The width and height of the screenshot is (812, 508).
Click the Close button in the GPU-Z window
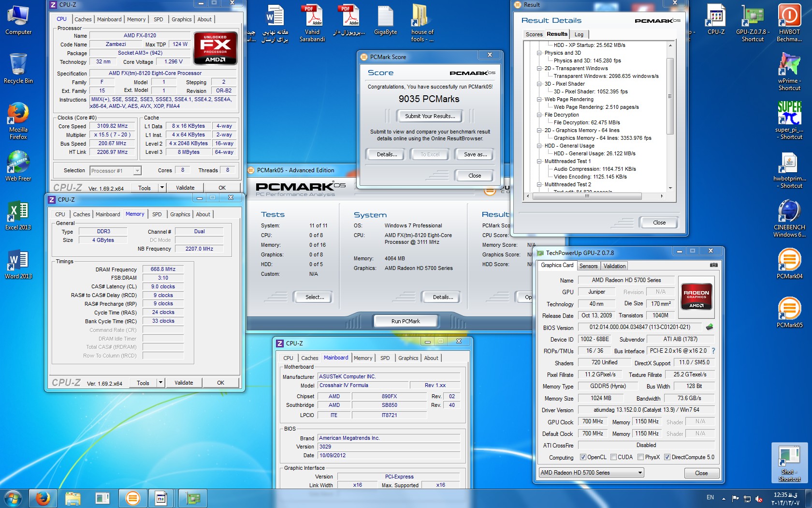tap(701, 473)
